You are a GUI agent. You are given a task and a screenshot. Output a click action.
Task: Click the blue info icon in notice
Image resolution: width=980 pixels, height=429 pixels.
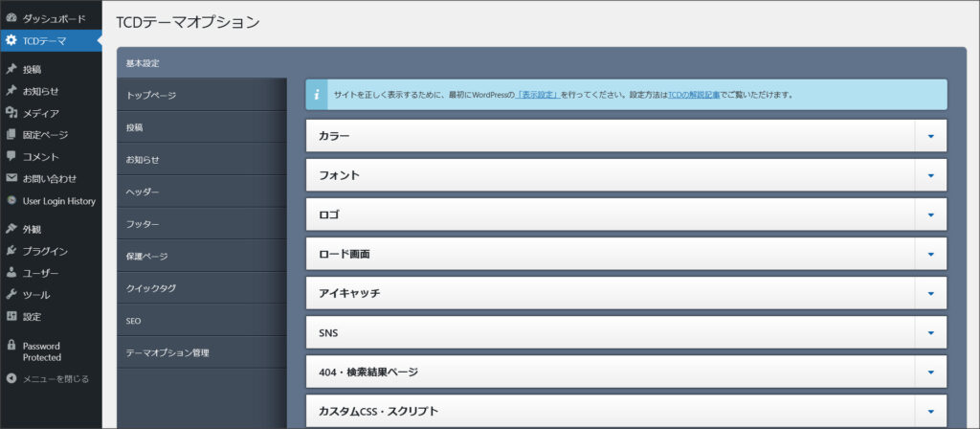317,95
